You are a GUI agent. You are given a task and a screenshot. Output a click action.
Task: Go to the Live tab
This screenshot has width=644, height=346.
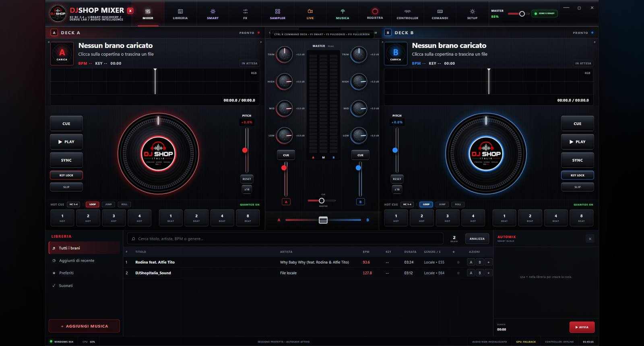[310, 14]
